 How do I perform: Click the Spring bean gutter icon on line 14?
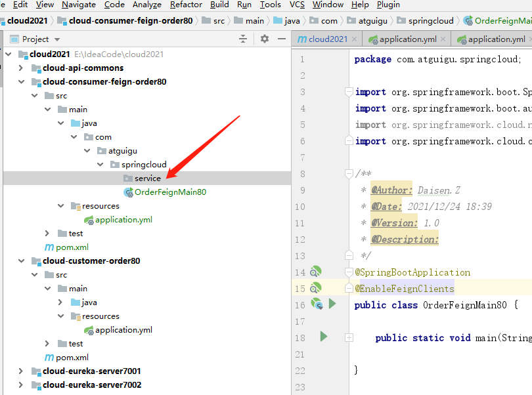click(x=315, y=271)
